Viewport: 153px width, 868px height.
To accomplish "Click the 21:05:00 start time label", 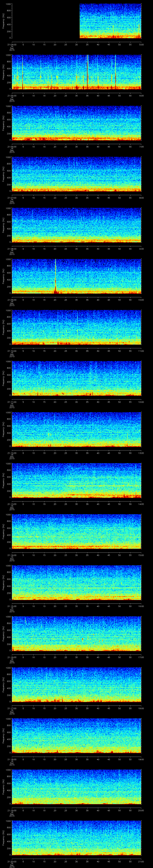I will (12, 96).
